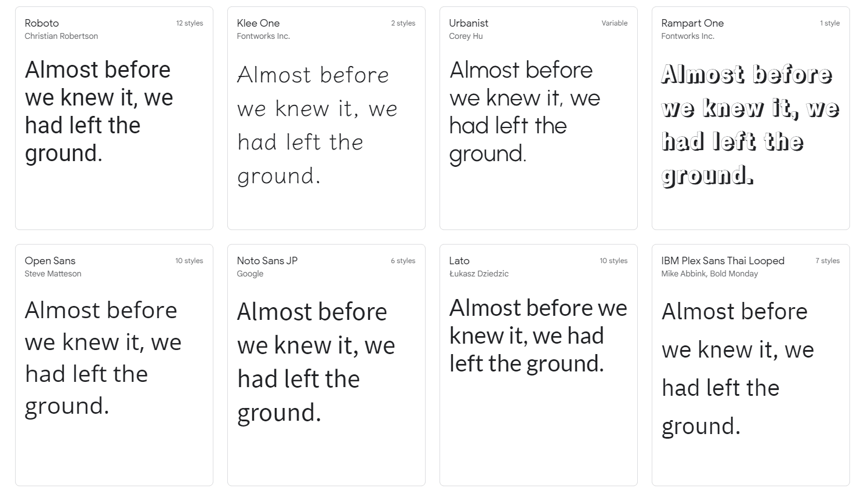Click the Klee One sample sentence
Image resolution: width=868 pixels, height=492 pixels.
(317, 125)
